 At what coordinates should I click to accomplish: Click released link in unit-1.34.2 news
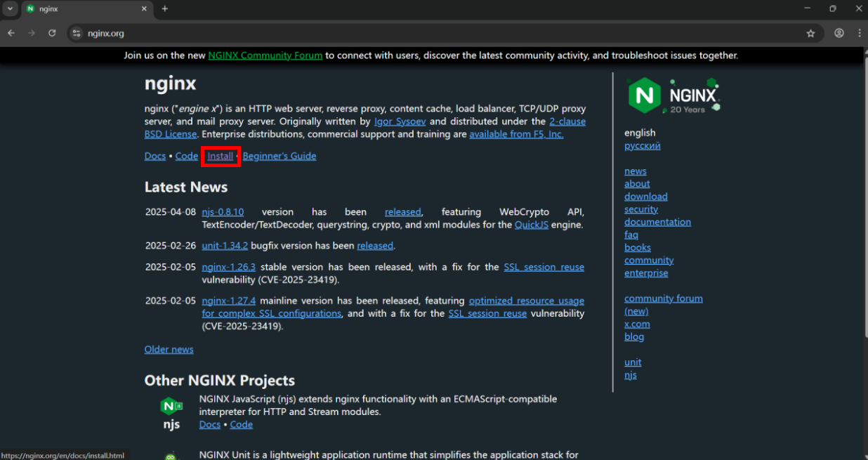pyautogui.click(x=375, y=246)
